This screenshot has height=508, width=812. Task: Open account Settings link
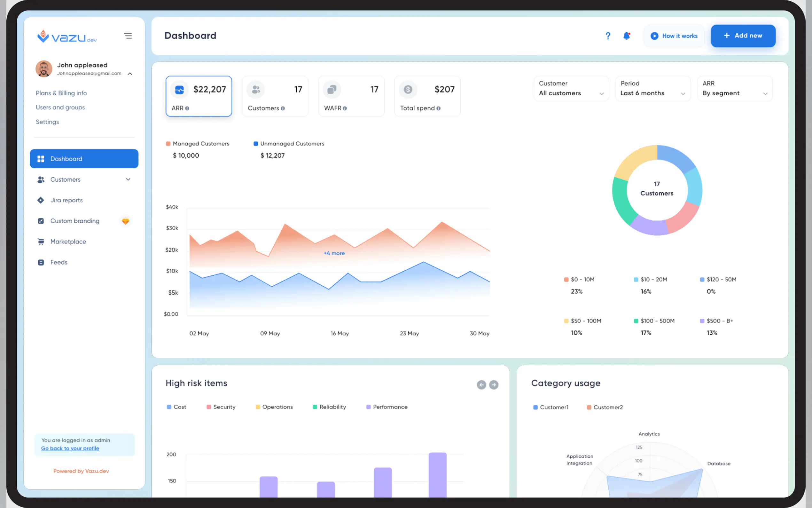pos(47,122)
